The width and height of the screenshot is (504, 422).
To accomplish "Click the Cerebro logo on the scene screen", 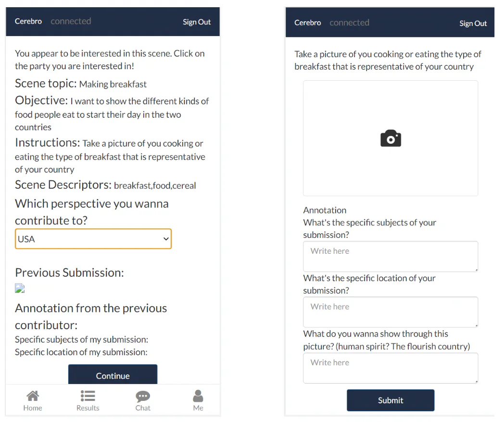I will (x=28, y=21).
